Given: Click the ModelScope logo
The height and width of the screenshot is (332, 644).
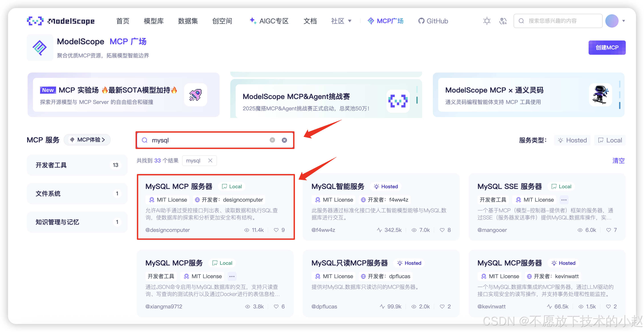Looking at the screenshot, I should pyautogui.click(x=61, y=21).
